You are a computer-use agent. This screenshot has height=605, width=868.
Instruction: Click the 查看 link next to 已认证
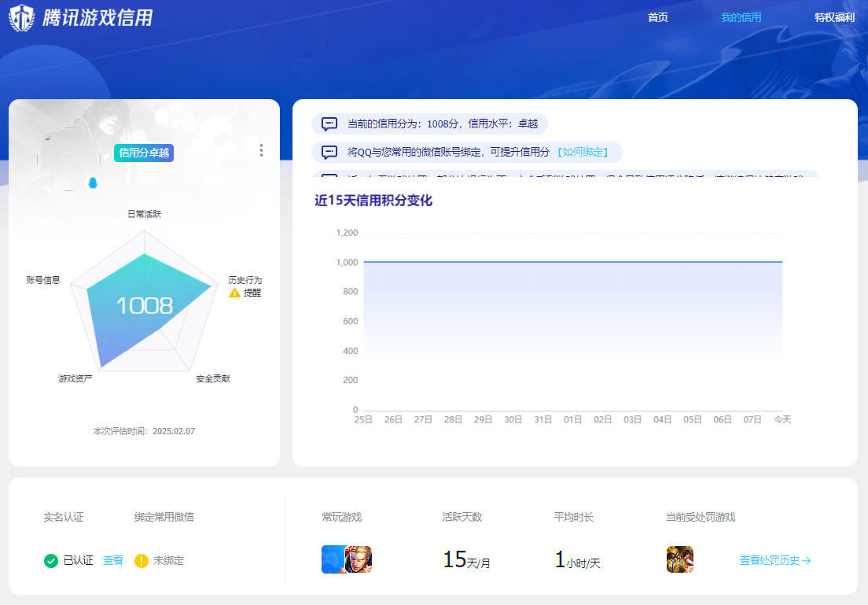[113, 561]
